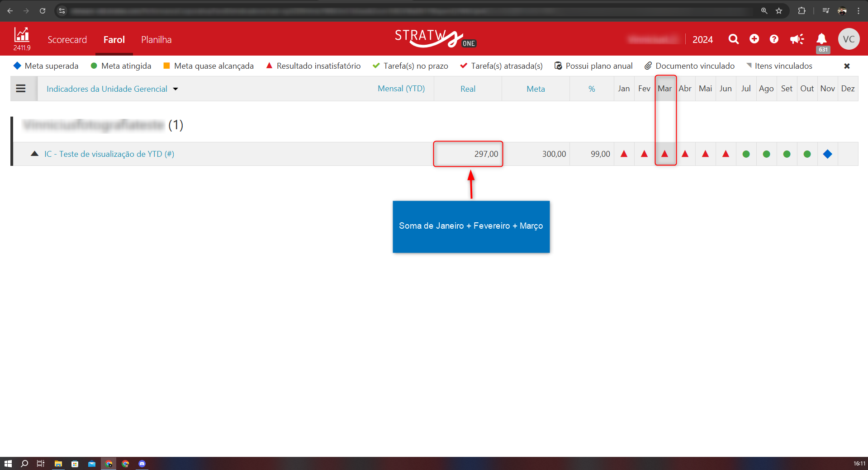The width and height of the screenshot is (868, 470).
Task: Go back with browser back arrow
Action: [10, 11]
